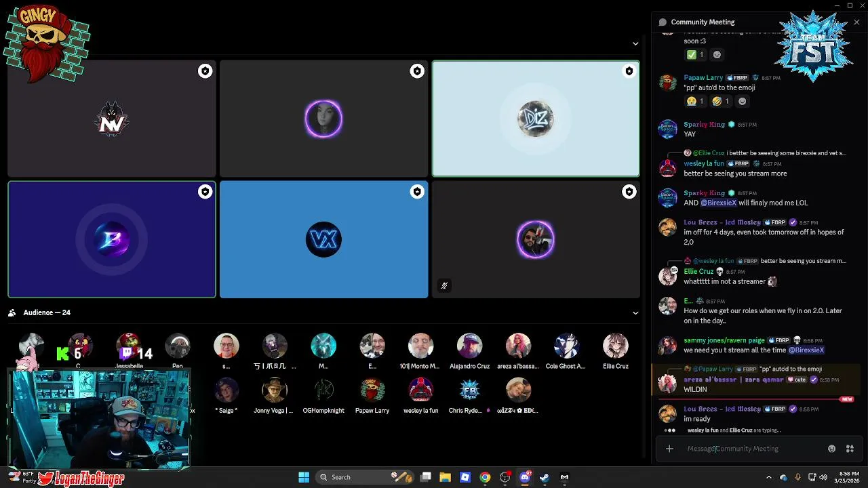Add a reaction to the 'soon :3' message
868x488 pixels.
point(717,55)
